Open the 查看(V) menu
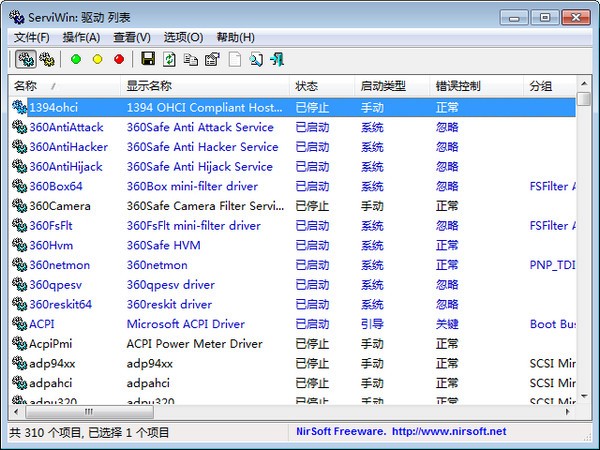Screen dimensions: 600x450 [131, 37]
